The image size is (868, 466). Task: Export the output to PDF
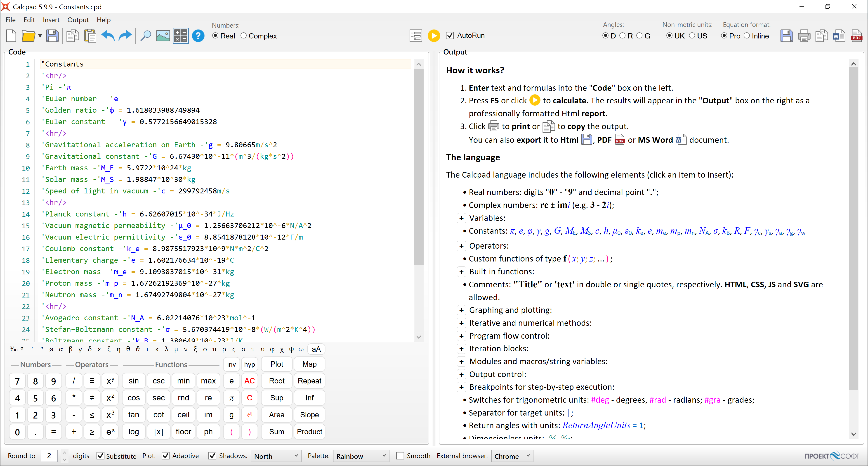[x=857, y=36]
